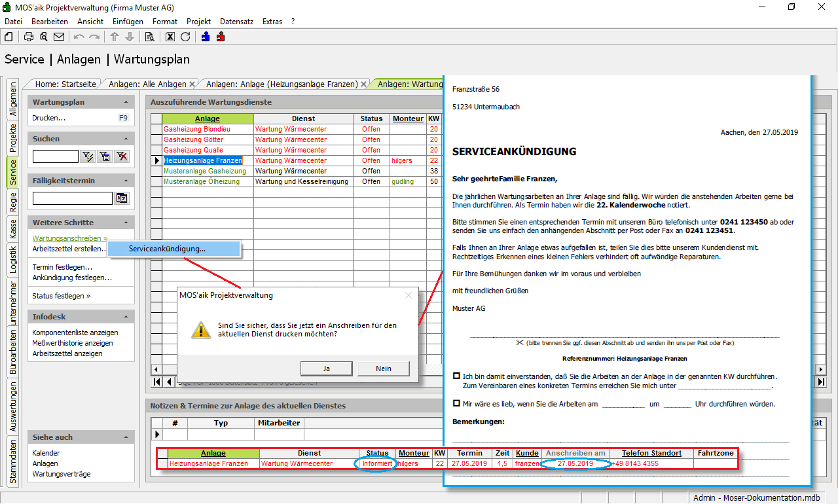Screen dimensions: 838x504
Task: Click the print icon in the toolbar
Action: point(29,37)
